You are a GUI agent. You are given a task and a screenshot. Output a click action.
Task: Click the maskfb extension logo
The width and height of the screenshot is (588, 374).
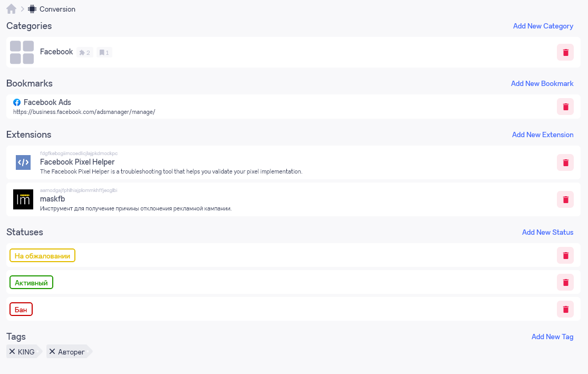point(23,199)
